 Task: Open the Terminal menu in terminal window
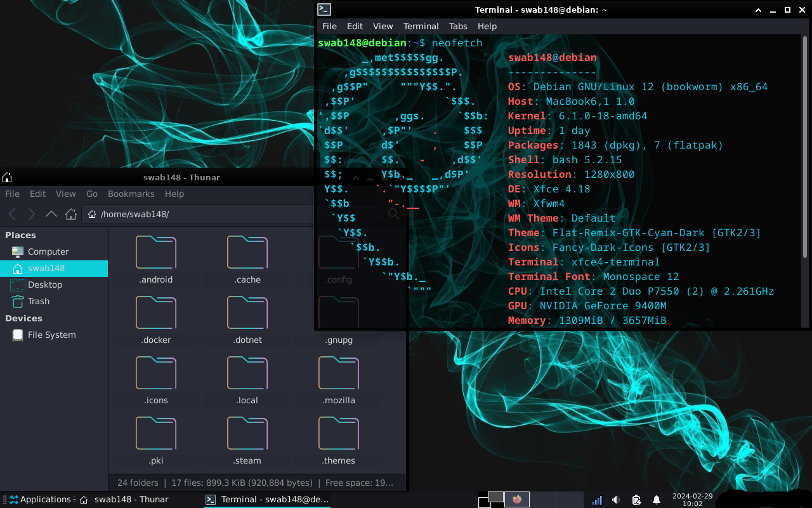421,26
